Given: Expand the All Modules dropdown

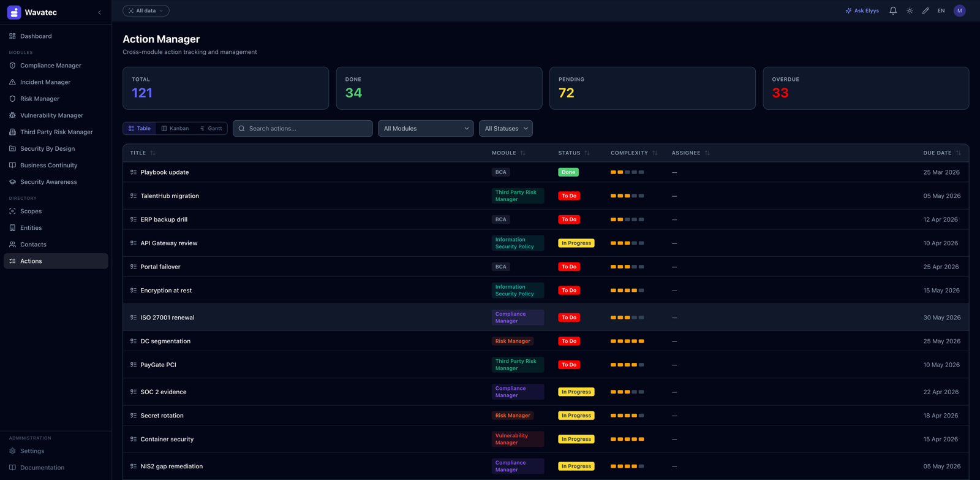Looking at the screenshot, I should tap(426, 128).
